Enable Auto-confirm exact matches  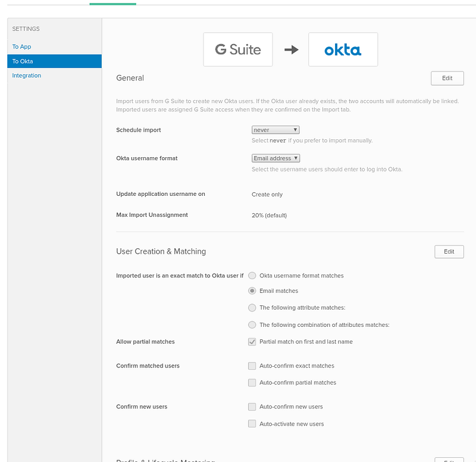coord(252,366)
